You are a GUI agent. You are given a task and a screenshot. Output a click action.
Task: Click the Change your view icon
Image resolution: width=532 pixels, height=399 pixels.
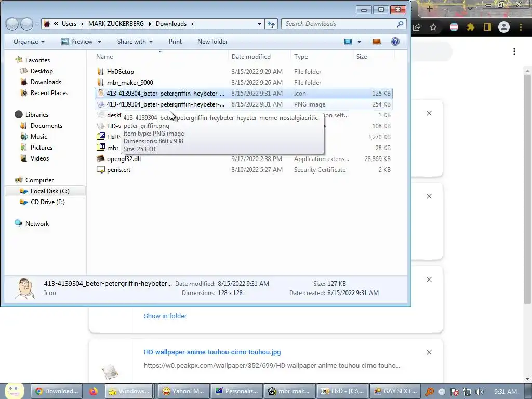[x=348, y=42]
